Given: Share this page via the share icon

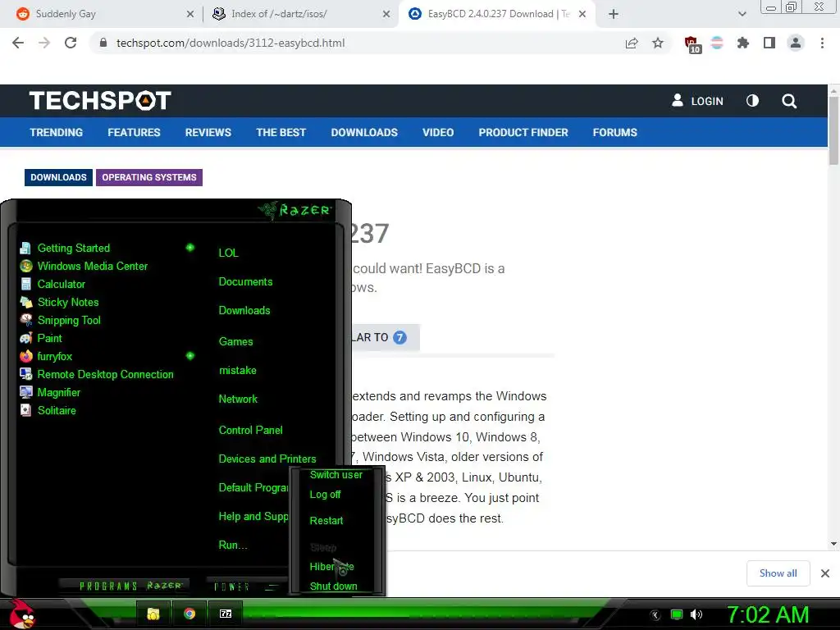Looking at the screenshot, I should click(632, 43).
